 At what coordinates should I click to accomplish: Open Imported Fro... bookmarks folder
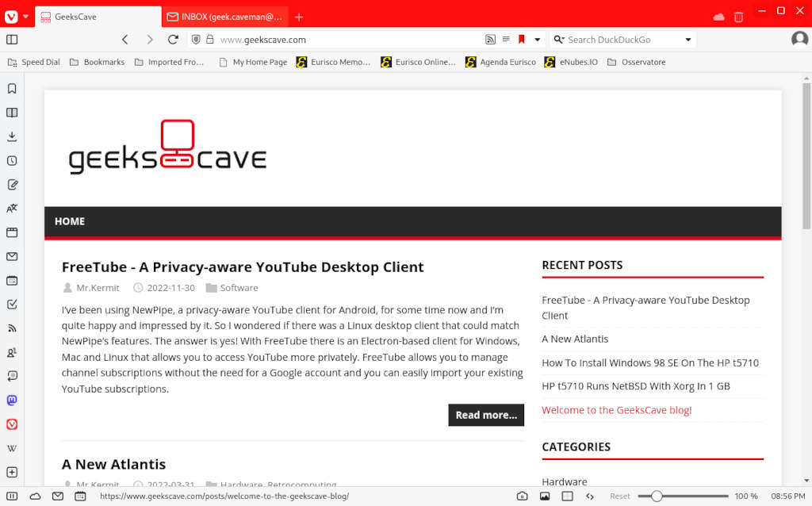click(169, 62)
